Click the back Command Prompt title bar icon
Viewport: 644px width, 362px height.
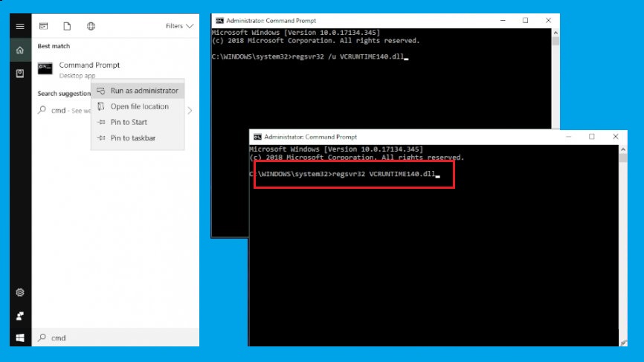(x=219, y=21)
